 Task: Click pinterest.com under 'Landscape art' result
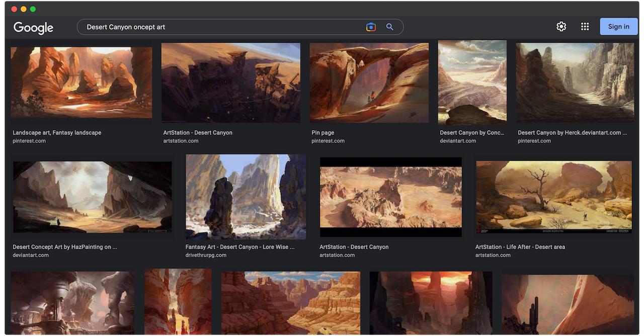click(x=29, y=141)
